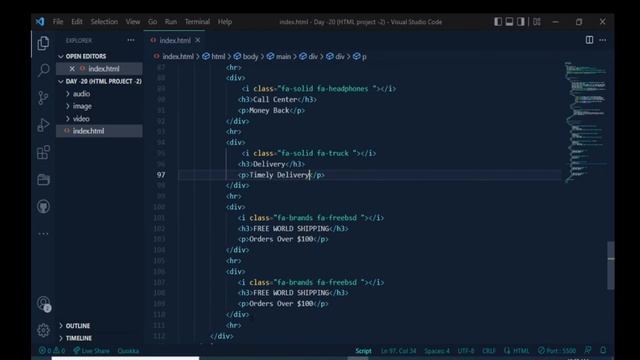
Task: Open the View menu
Action: [133, 22]
